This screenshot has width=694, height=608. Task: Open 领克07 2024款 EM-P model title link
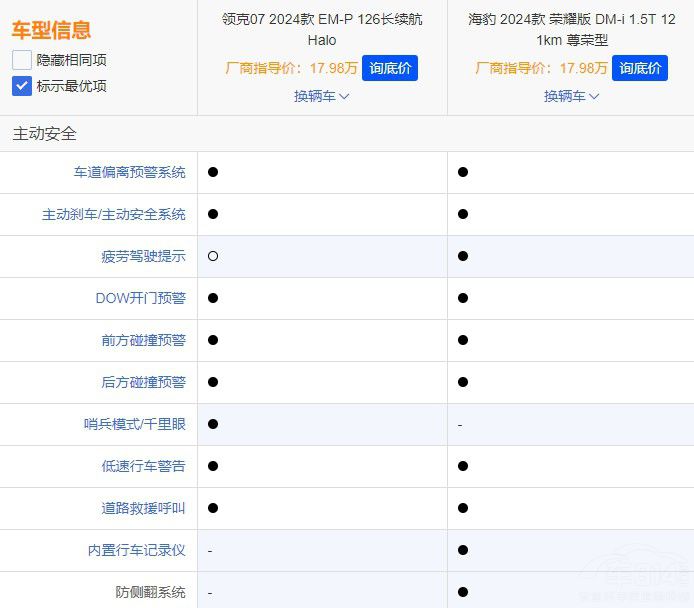pos(321,30)
